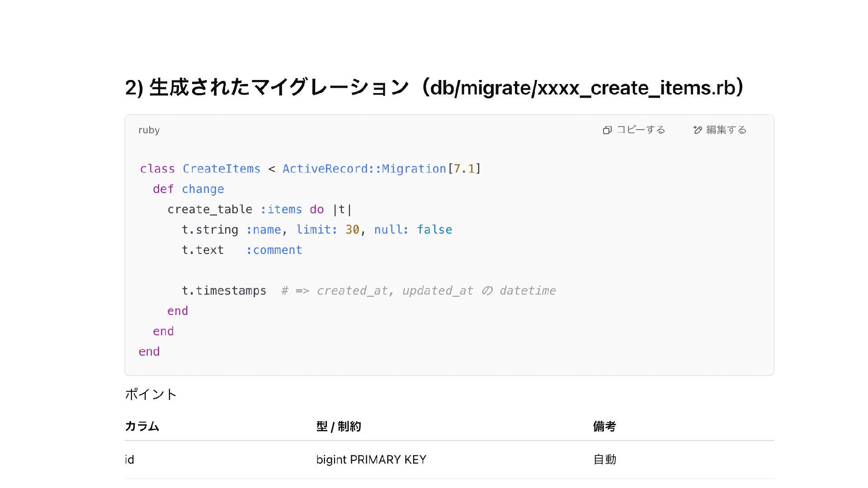Click the section heading about db/migrate/xxxx_create_items.rb

[434, 88]
